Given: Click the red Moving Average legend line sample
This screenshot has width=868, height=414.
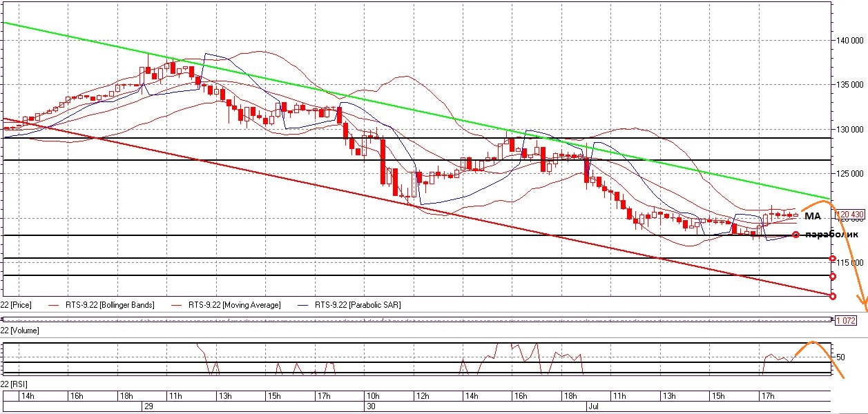Looking at the screenshot, I should point(176,305).
